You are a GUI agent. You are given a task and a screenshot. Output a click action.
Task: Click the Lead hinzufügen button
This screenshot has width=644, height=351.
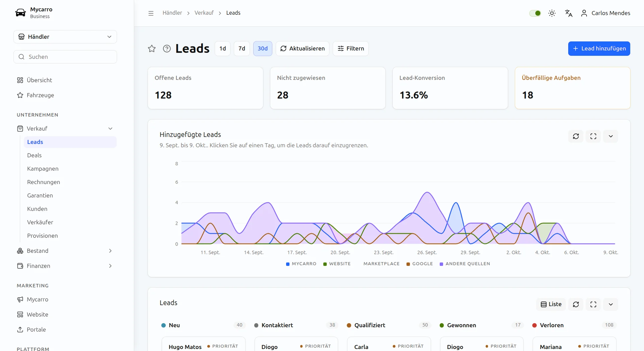pyautogui.click(x=599, y=49)
